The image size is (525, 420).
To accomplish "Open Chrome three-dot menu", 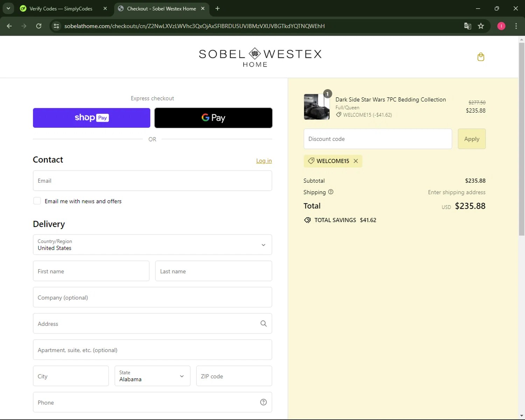I will coord(516,26).
